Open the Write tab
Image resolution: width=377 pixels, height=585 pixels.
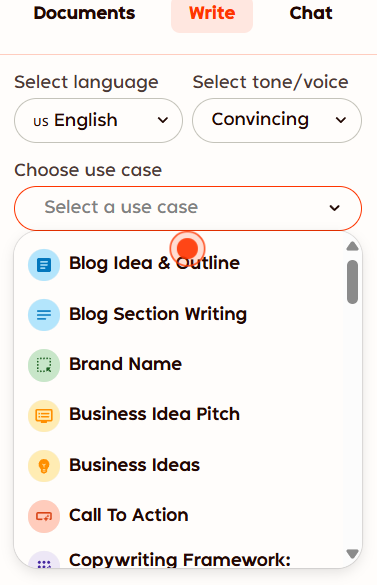pyautogui.click(x=212, y=15)
